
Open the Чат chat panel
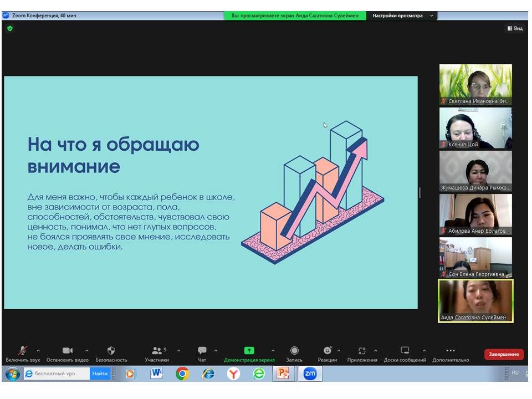[x=202, y=351]
